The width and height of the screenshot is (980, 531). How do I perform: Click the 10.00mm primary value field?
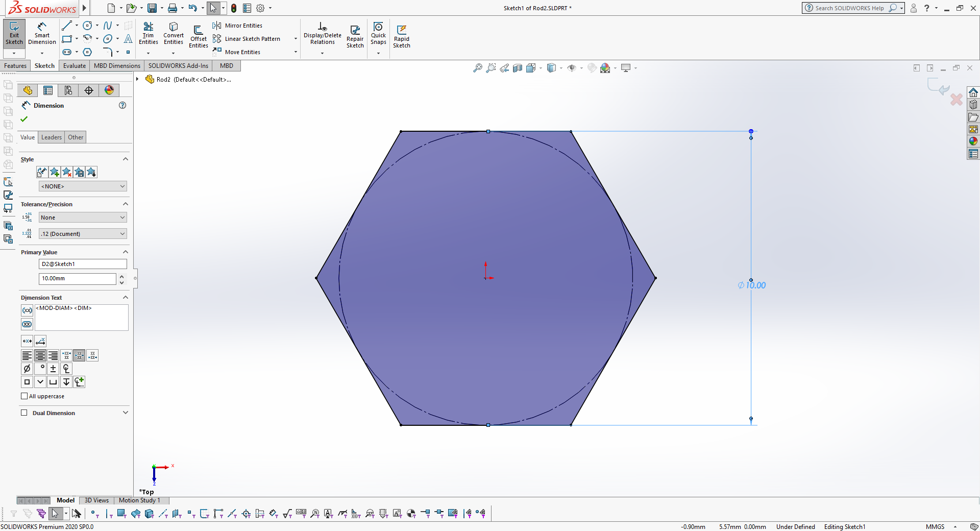78,279
